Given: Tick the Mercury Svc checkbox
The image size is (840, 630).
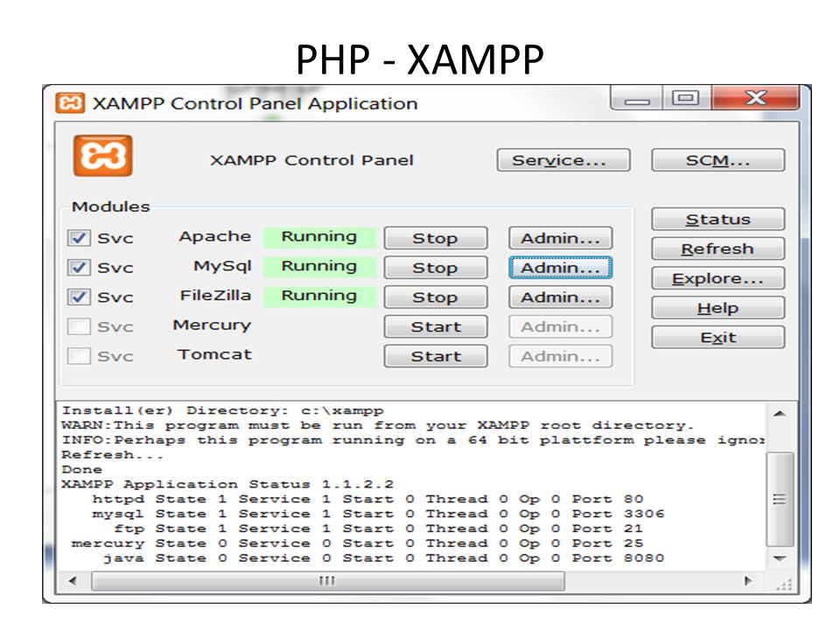Looking at the screenshot, I should point(79,326).
